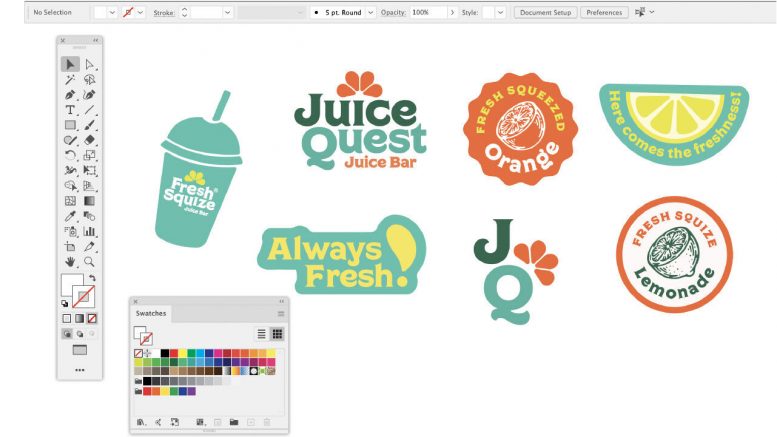Open the stroke color dropdown in control bar
Image resolution: width=777 pixels, height=437 pixels.
click(141, 12)
